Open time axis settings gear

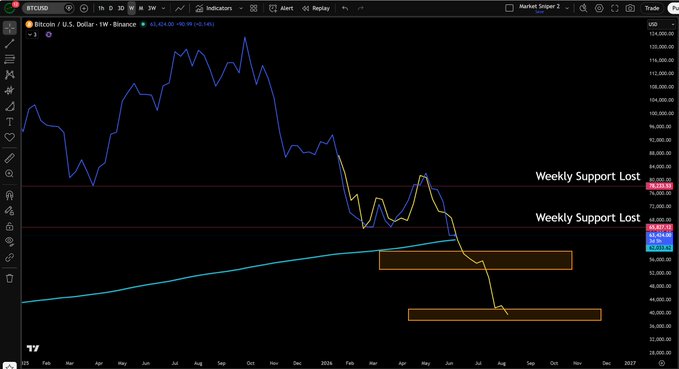[x=661, y=363]
